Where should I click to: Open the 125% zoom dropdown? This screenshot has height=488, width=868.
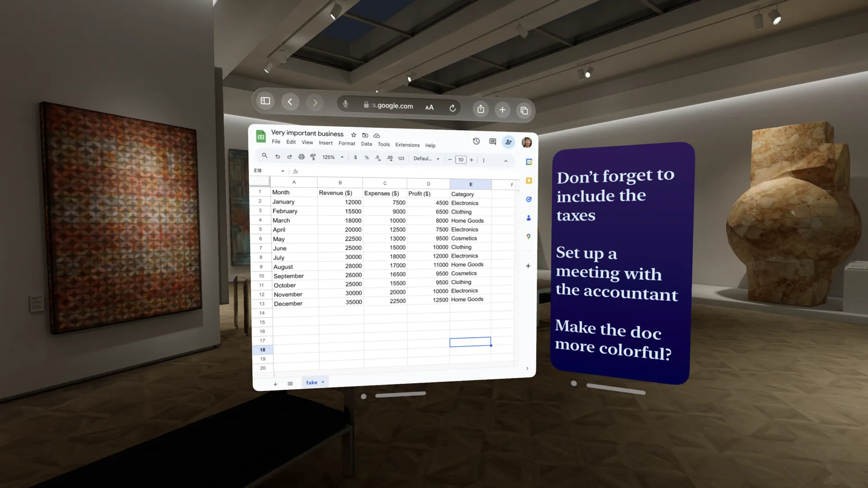pyautogui.click(x=333, y=157)
